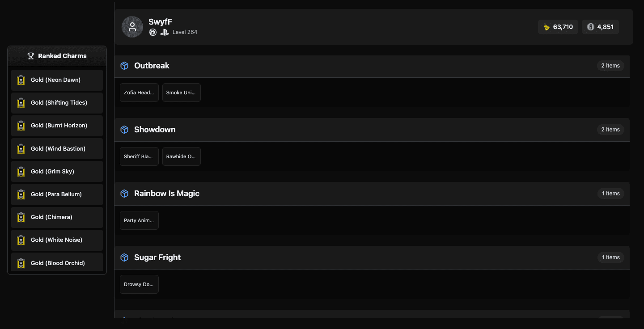Open the Zofia Headgear item
The width and height of the screenshot is (644, 329).
tap(139, 93)
